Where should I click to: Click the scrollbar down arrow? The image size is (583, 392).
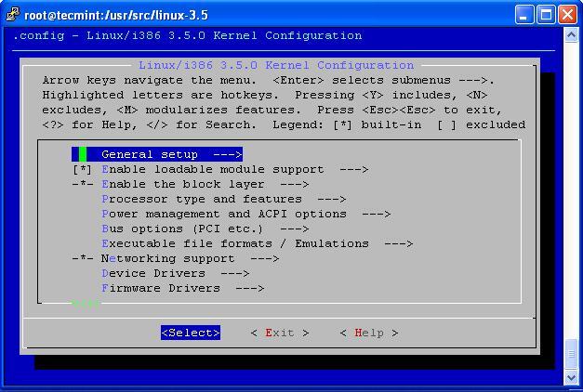[571, 377]
